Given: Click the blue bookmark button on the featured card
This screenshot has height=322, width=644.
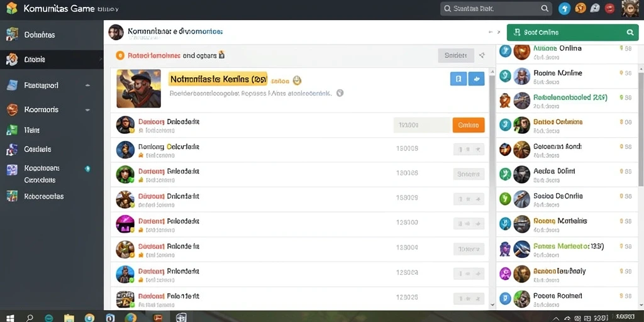Looking at the screenshot, I should (x=458, y=79).
